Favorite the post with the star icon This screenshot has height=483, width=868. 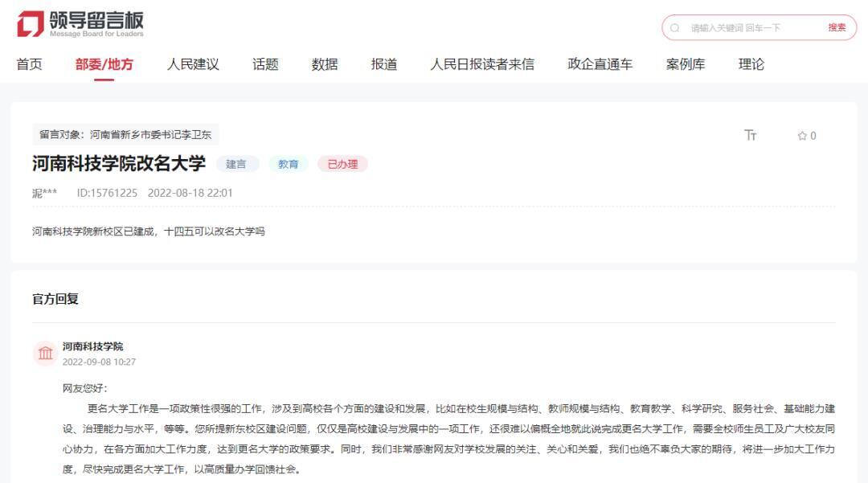(802, 136)
